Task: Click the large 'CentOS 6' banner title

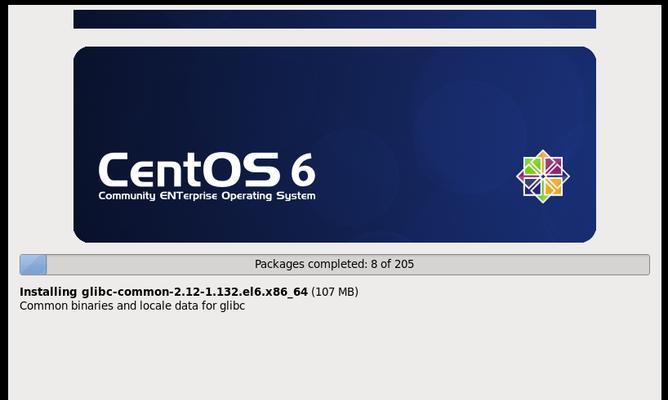Action: 207,170
